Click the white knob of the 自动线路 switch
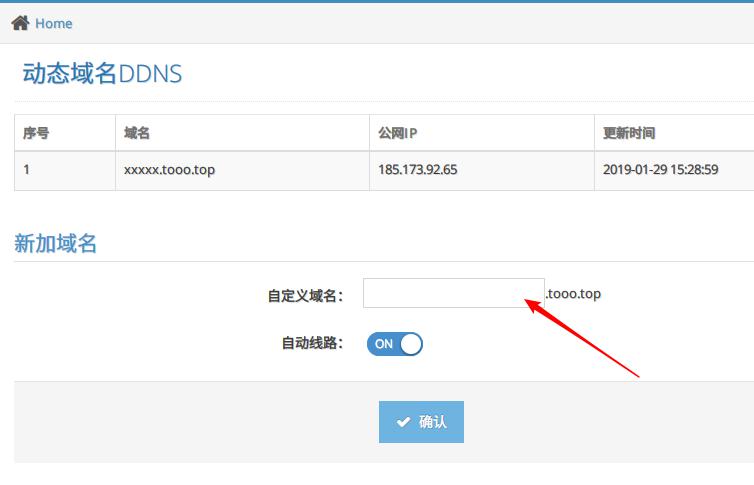Viewport: 754px width, 485px height. [x=410, y=344]
